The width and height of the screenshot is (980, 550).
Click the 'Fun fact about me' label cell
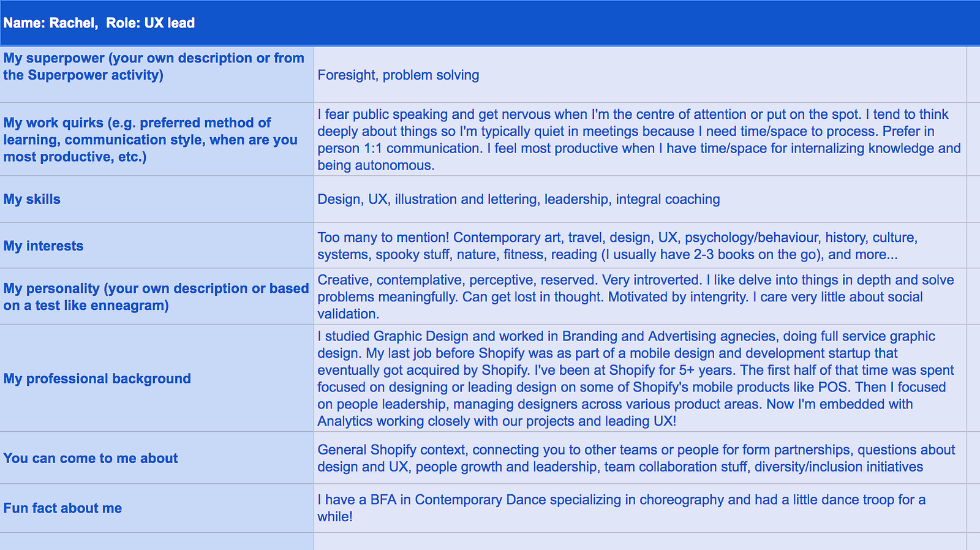[x=157, y=508]
